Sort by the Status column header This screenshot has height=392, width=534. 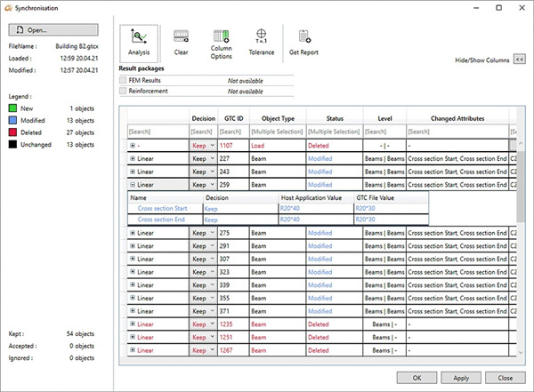[x=334, y=117]
